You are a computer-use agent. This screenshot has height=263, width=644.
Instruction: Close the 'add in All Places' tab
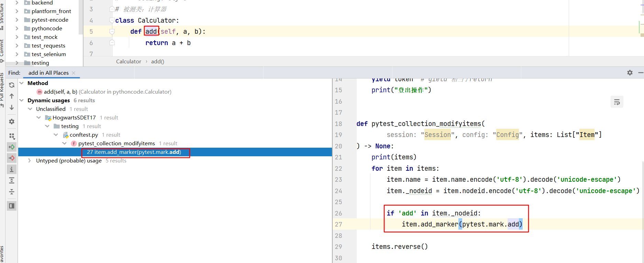click(x=74, y=73)
